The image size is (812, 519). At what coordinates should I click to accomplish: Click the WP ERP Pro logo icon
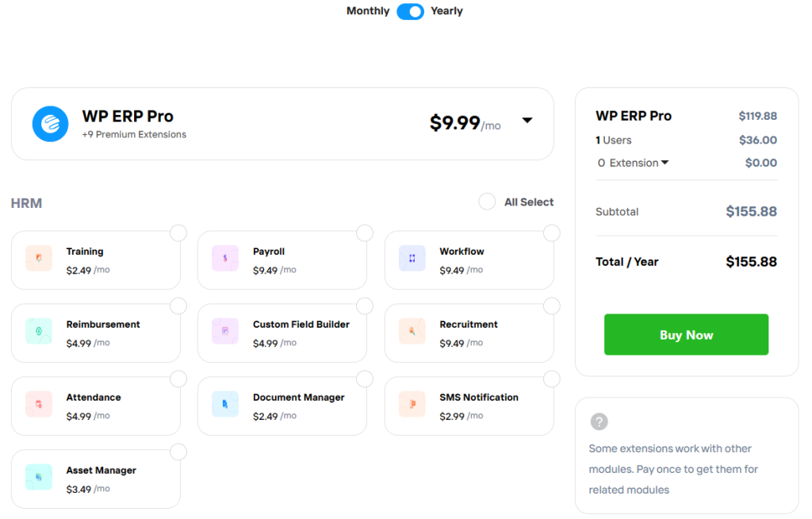coord(50,124)
